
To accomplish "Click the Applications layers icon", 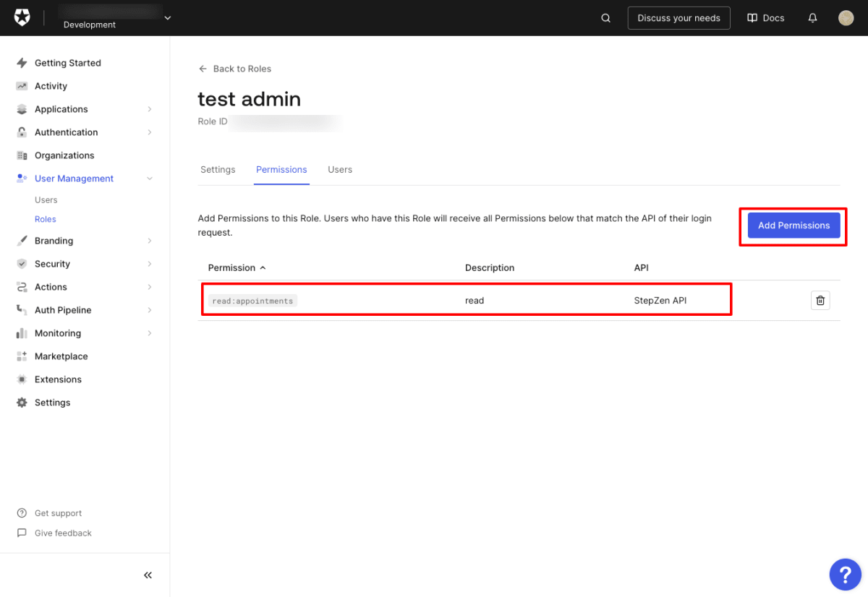I will pos(22,109).
